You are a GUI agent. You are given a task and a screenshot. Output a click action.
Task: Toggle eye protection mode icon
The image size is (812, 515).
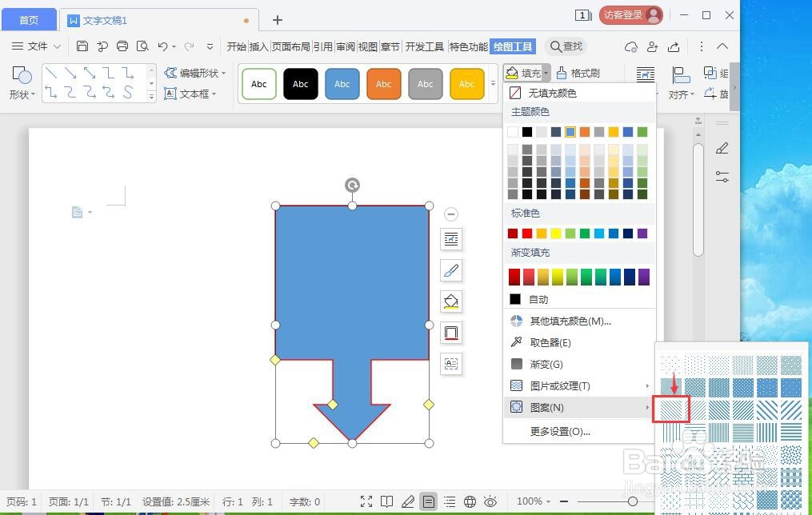tap(490, 501)
